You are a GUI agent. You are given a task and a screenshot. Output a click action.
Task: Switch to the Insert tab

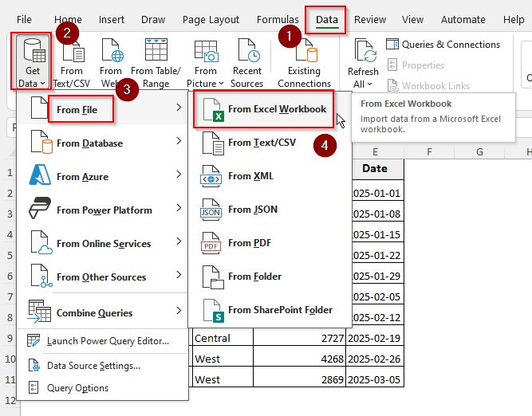coord(112,20)
